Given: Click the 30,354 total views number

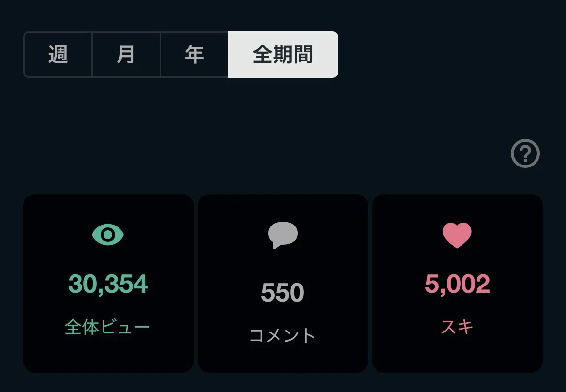Looking at the screenshot, I should tap(108, 284).
